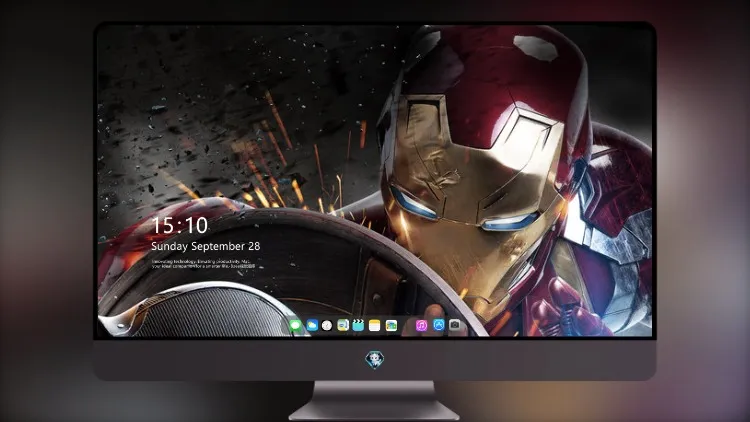Click the 15:10 clock widget
This screenshot has height=422, width=750.
tap(180, 225)
